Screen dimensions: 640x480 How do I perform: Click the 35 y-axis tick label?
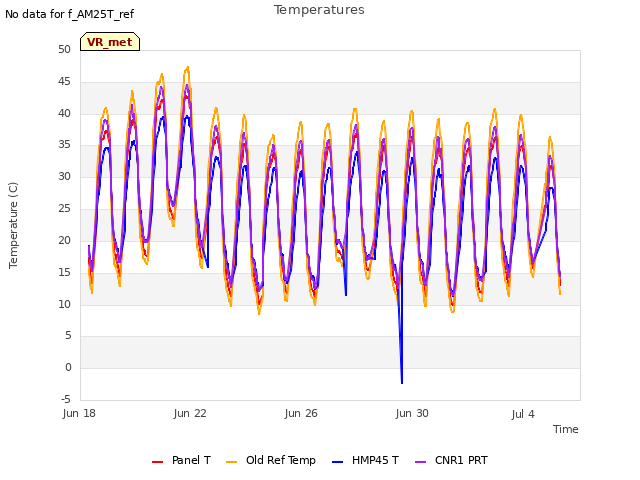click(x=64, y=145)
